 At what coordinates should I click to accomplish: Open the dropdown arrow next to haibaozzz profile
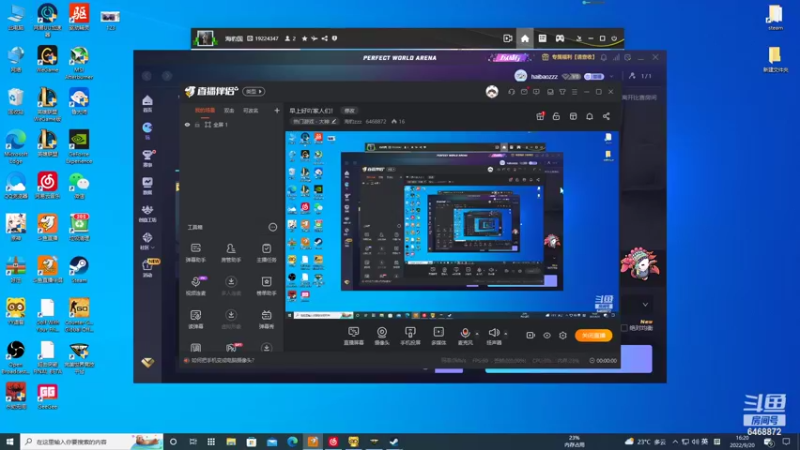click(x=611, y=77)
